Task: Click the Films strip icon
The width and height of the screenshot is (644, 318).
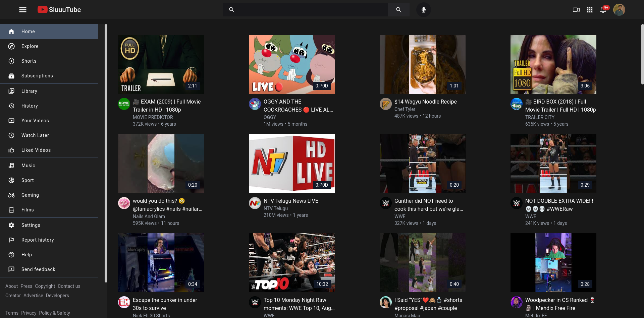Action: pos(11,210)
